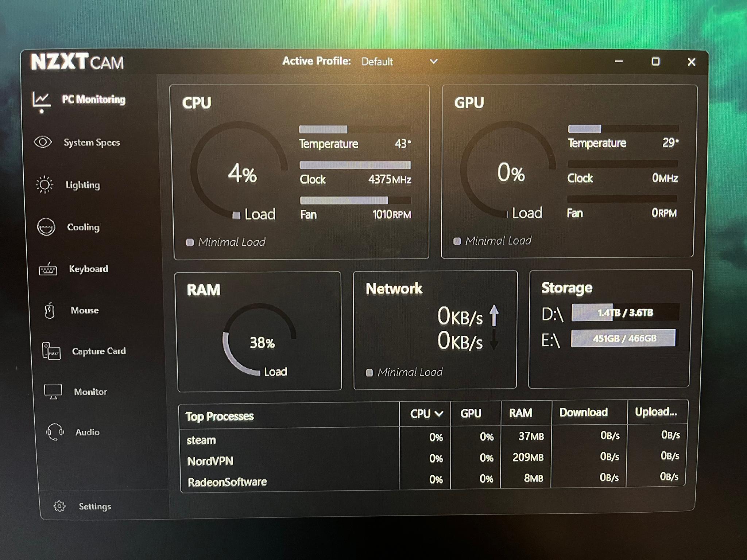
Task: Sort processes by Upload column
Action: (656, 412)
